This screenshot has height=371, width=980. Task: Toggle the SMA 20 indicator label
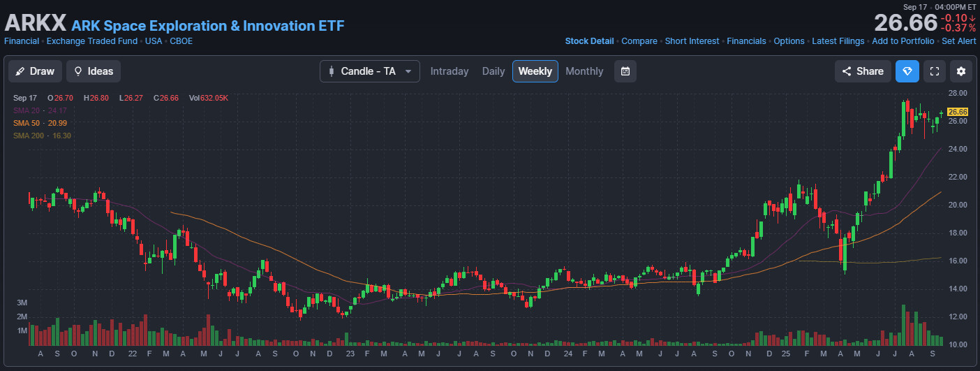40,110
